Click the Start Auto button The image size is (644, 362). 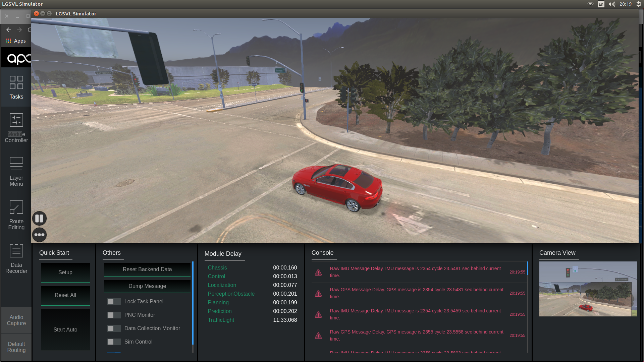click(x=65, y=329)
